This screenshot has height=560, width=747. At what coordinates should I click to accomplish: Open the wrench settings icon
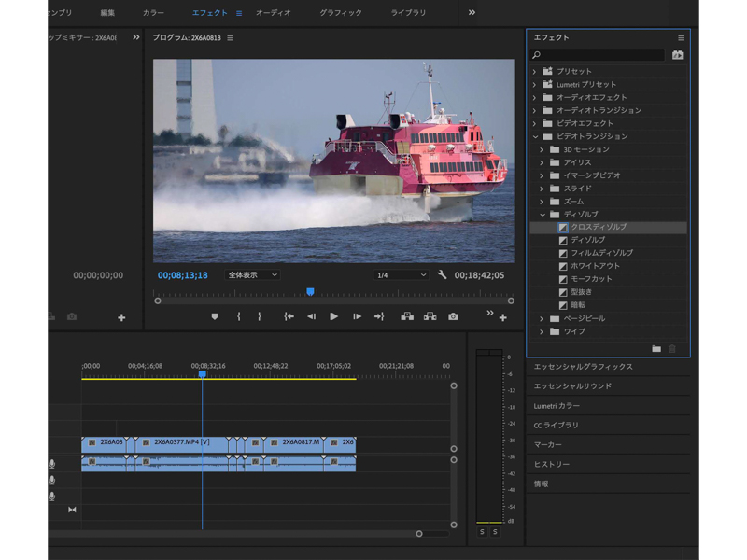pyautogui.click(x=443, y=275)
